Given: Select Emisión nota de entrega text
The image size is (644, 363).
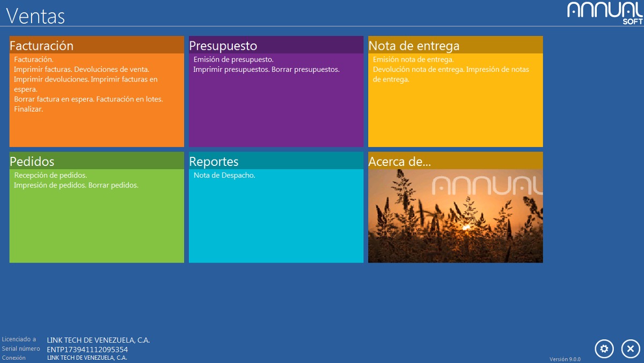Looking at the screenshot, I should tap(413, 60).
